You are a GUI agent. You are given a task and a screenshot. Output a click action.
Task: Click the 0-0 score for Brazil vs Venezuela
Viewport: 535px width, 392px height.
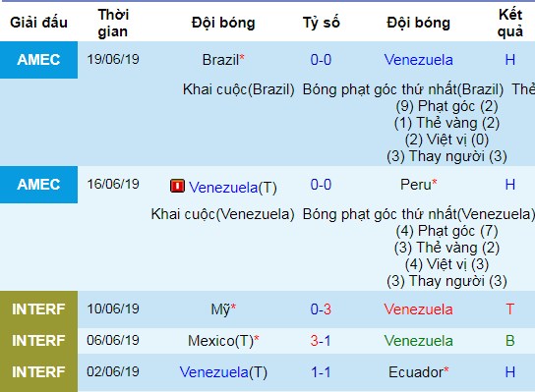click(321, 60)
